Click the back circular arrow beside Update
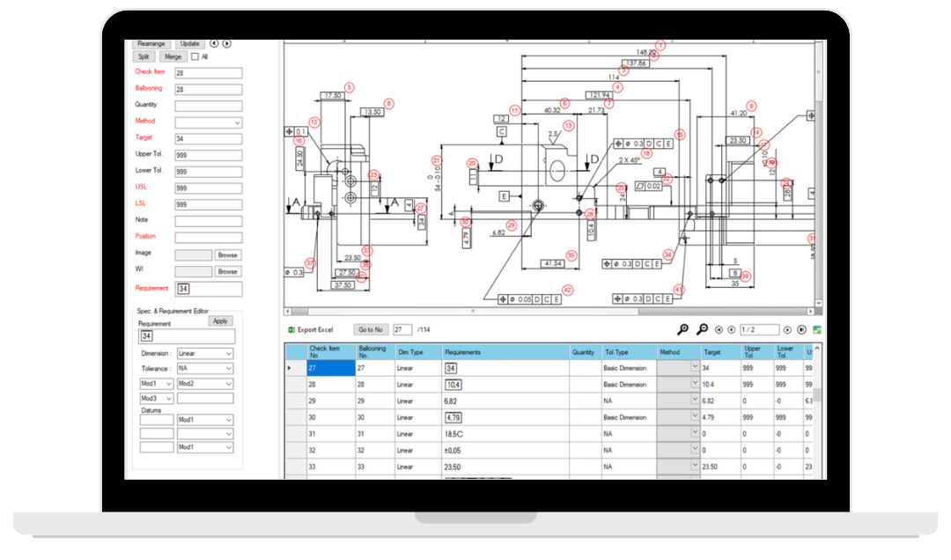 click(214, 43)
